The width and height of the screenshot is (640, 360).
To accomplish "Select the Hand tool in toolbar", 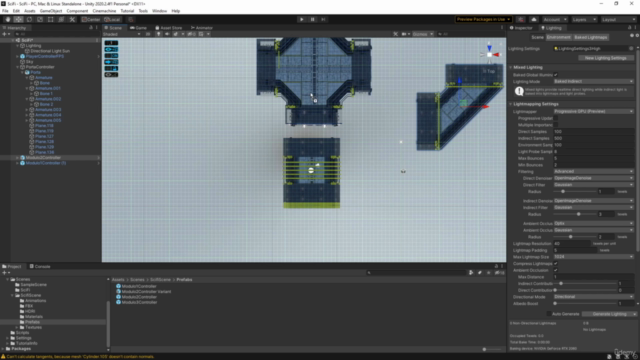I will [8, 19].
